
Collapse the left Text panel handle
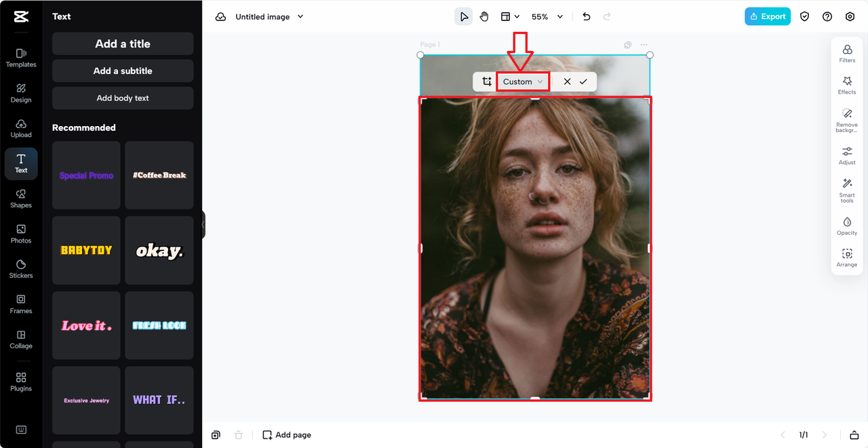203,224
